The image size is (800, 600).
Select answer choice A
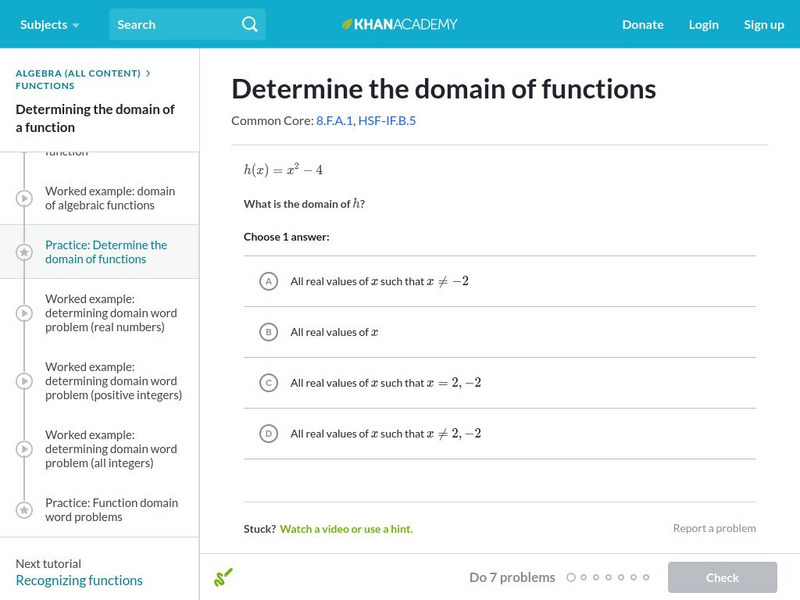[268, 281]
